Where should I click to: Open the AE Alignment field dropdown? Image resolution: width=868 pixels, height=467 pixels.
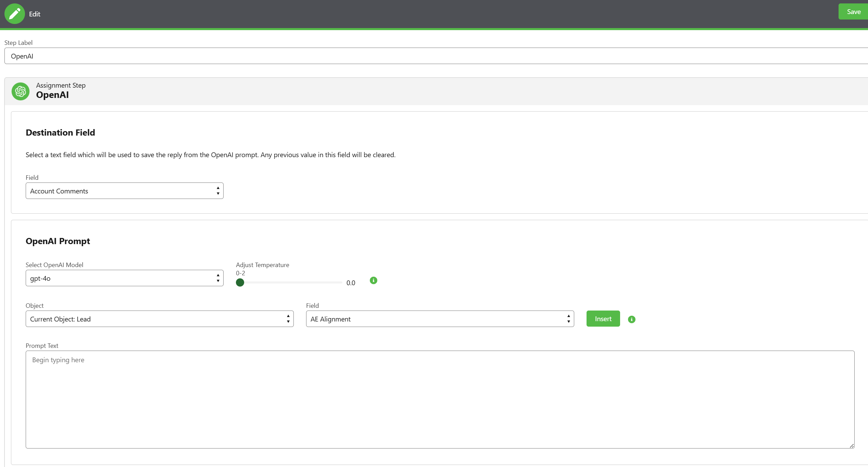click(440, 319)
